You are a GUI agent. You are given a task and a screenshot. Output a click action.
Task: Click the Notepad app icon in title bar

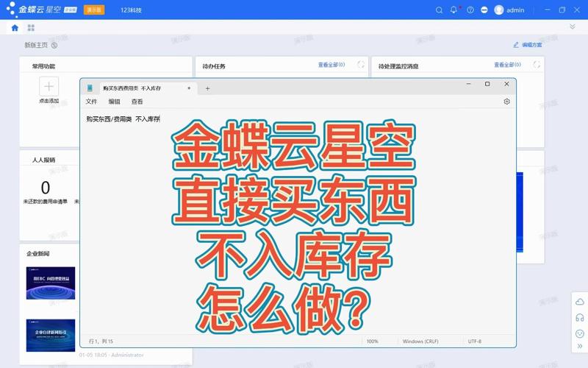[90, 88]
